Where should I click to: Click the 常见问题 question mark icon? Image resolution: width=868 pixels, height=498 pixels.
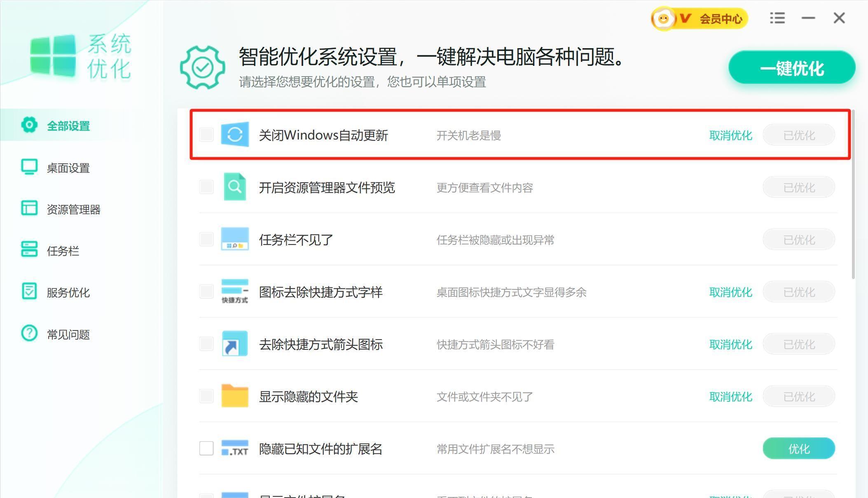pyautogui.click(x=29, y=333)
